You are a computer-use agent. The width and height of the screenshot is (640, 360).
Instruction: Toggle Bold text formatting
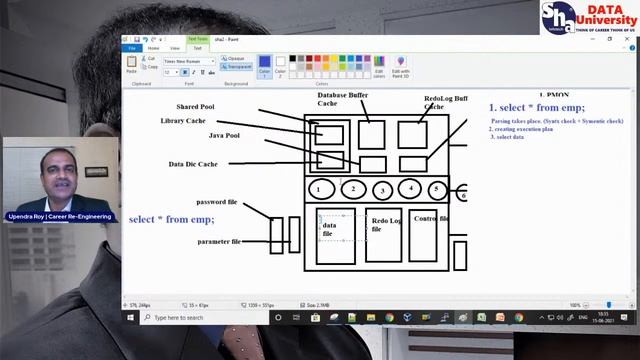(185, 72)
